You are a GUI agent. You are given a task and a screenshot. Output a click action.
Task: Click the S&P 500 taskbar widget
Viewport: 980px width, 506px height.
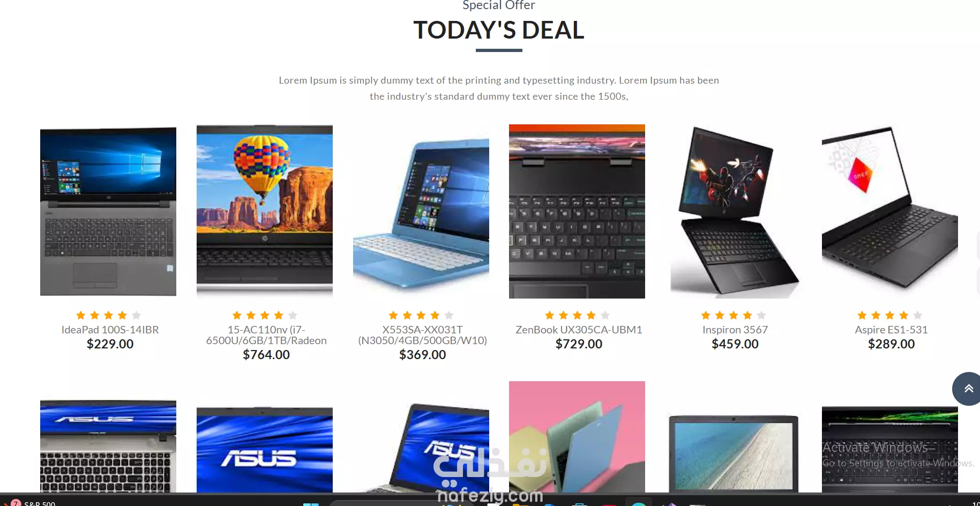(x=33, y=503)
